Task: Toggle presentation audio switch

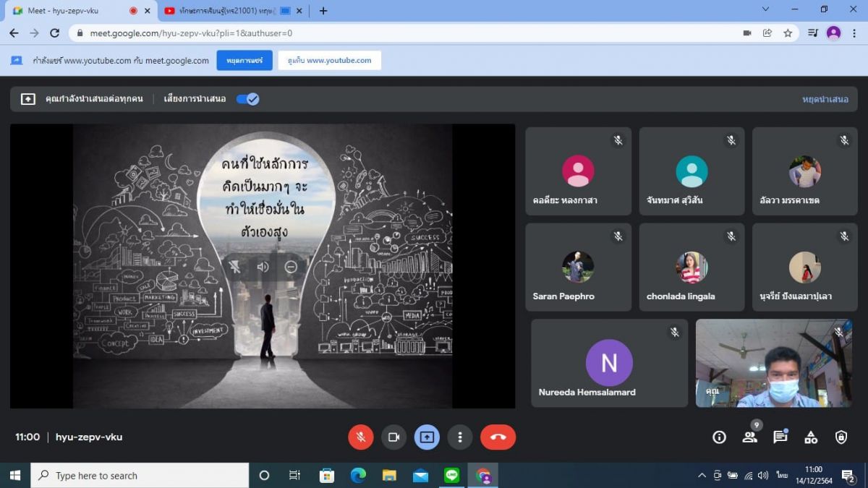Action: coord(247,99)
